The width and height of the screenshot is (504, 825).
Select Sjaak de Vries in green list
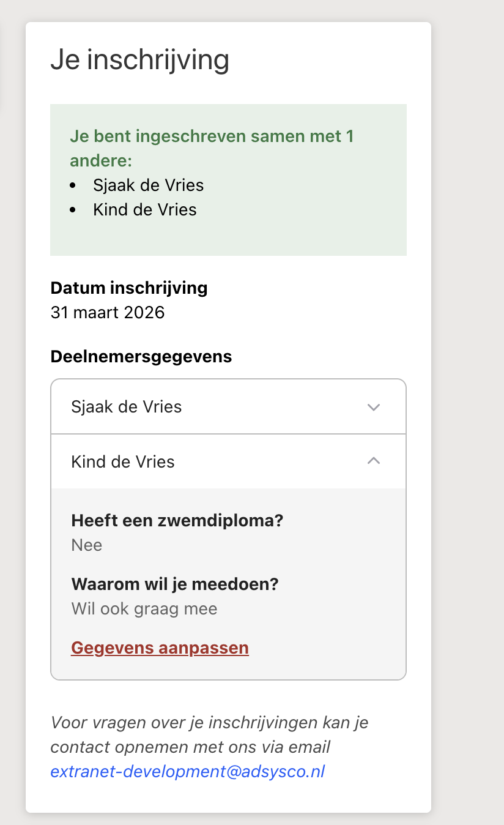click(149, 185)
